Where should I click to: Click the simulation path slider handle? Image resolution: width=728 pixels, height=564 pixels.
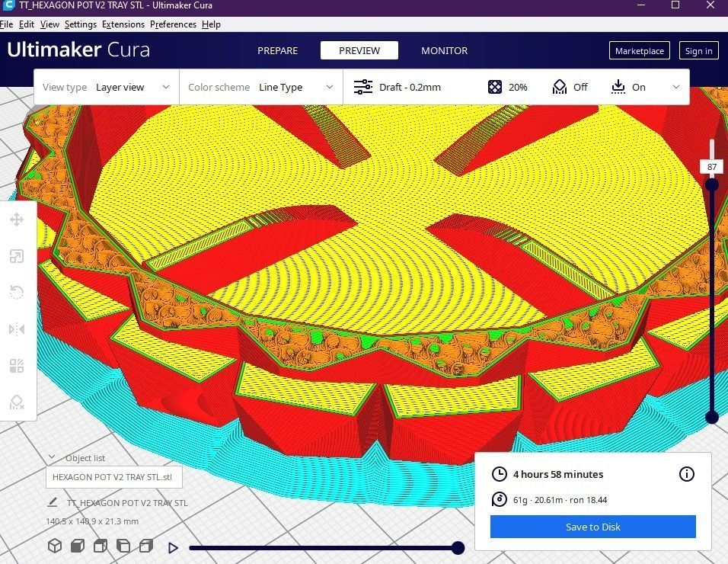(458, 548)
